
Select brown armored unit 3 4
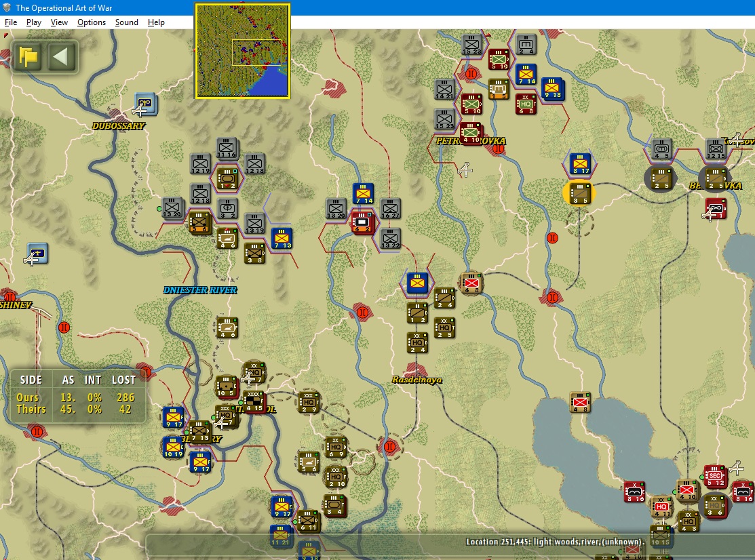tap(334, 506)
